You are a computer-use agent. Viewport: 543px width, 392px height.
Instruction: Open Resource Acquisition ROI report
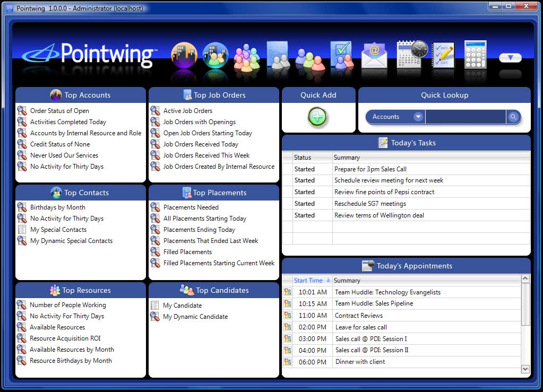coord(65,338)
